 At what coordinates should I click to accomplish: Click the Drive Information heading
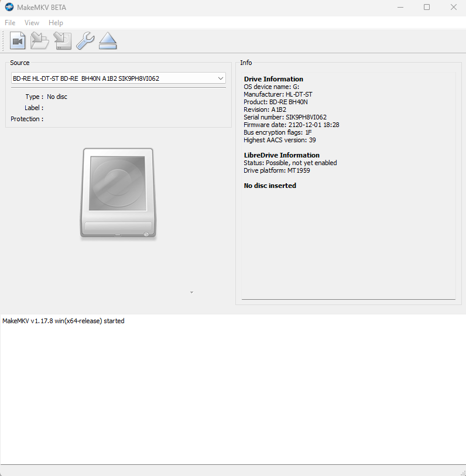tap(273, 79)
